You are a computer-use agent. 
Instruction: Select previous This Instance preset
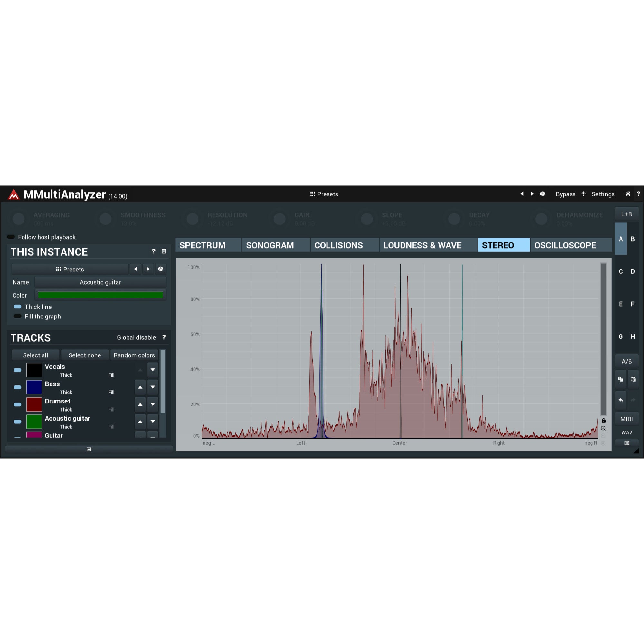coord(135,269)
